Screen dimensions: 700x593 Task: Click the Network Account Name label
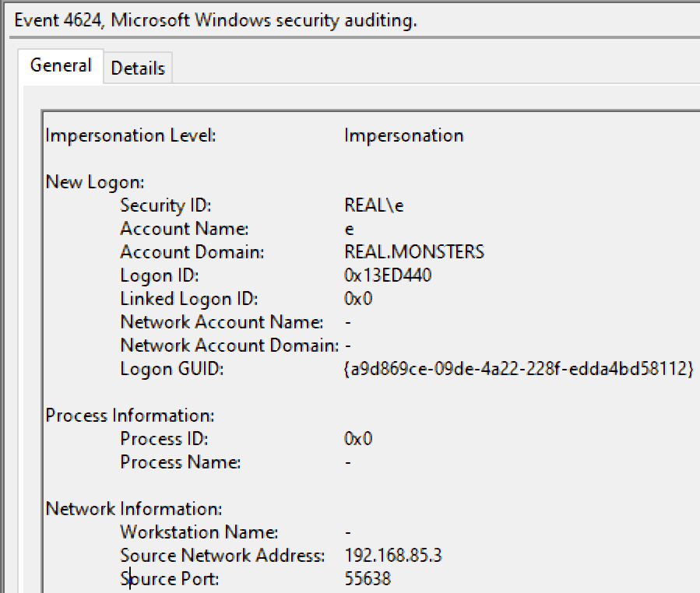(222, 322)
